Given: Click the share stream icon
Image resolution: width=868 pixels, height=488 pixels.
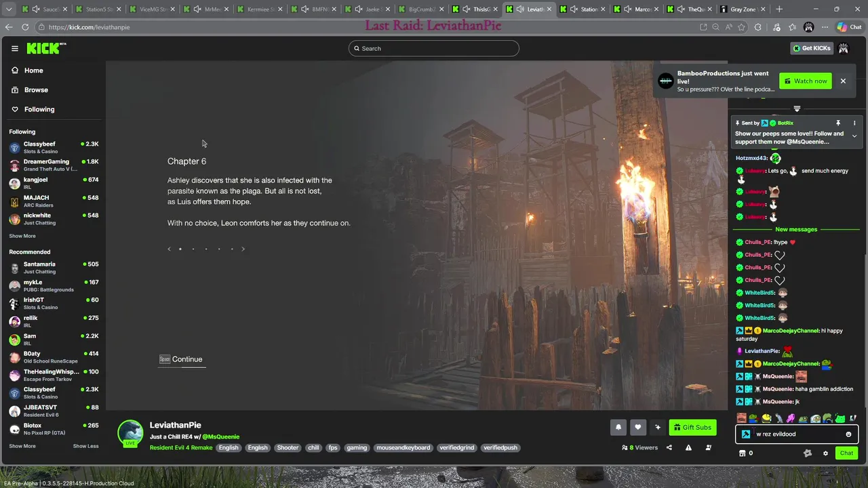Looking at the screenshot, I should point(669,447).
